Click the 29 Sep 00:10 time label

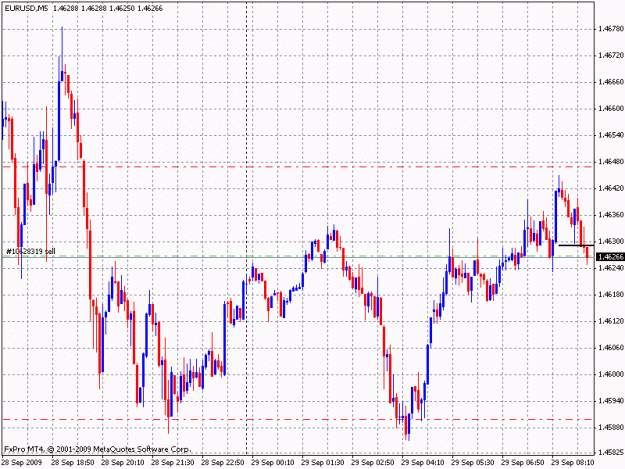[x=273, y=462]
